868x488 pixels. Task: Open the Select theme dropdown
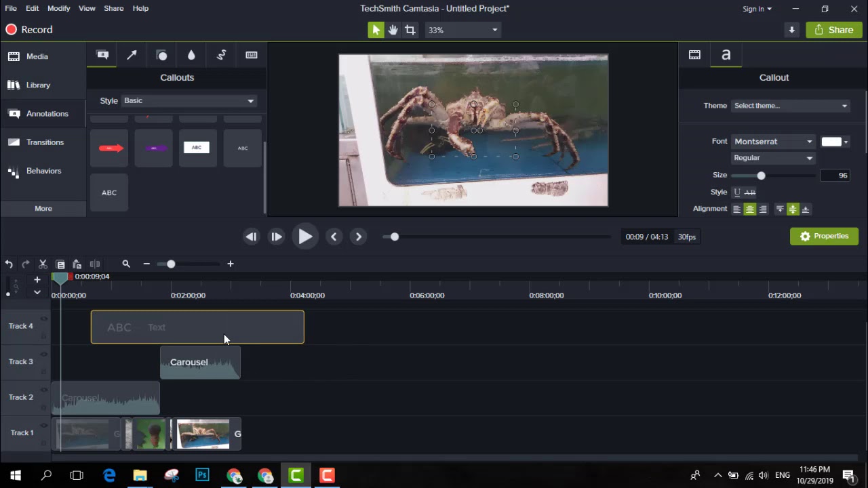tap(790, 106)
